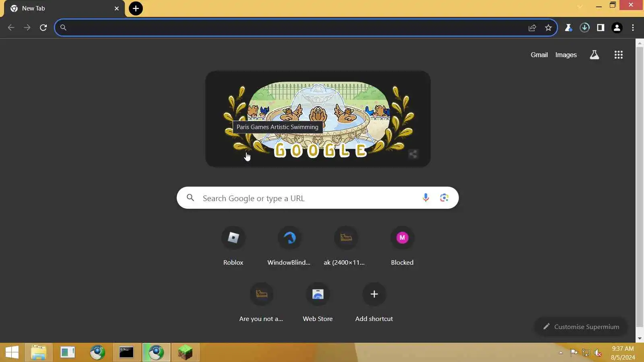The width and height of the screenshot is (644, 362).
Task: Open the Action Center flag icon
Action: pyautogui.click(x=574, y=353)
